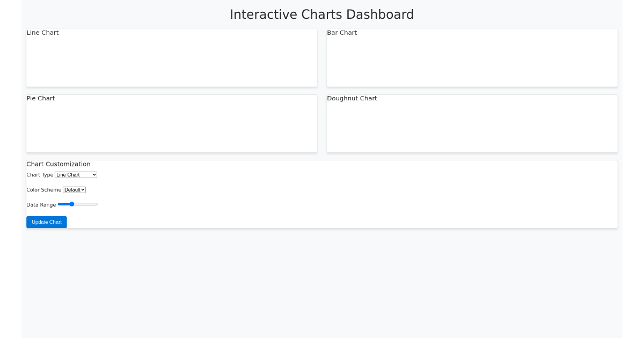Click the Doughnut Chart heading text
This screenshot has height=338, width=644.
(x=352, y=98)
